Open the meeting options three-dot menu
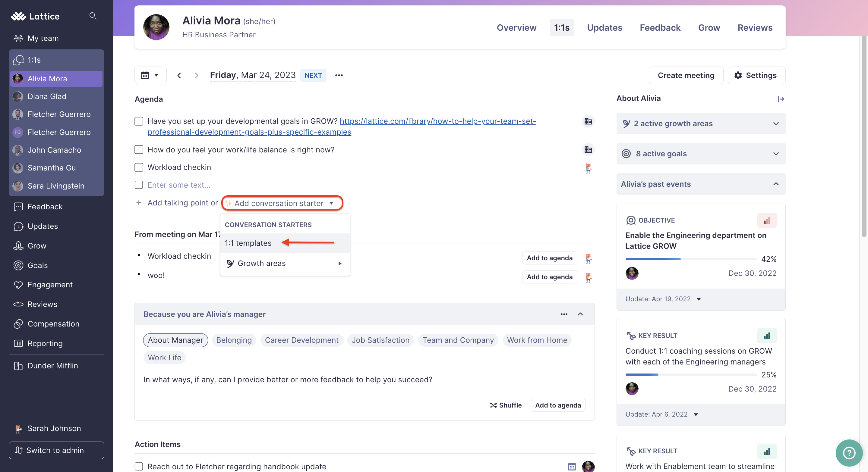Screen dimensions: 868x472 (x=339, y=75)
